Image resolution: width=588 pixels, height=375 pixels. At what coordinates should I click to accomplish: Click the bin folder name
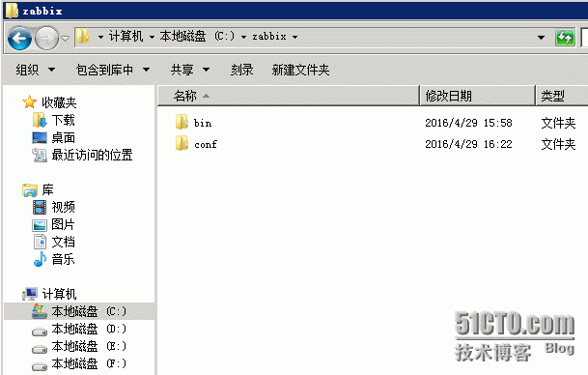tap(203, 123)
